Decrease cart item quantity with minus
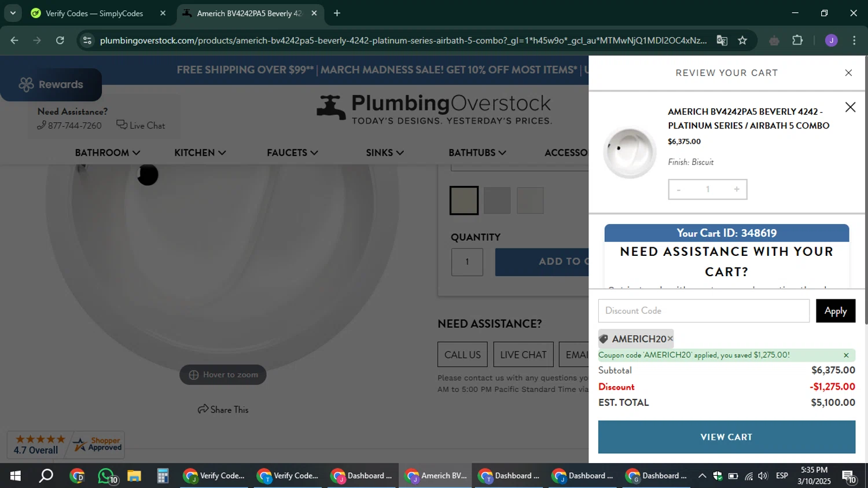The width and height of the screenshot is (868, 488). coord(679,189)
